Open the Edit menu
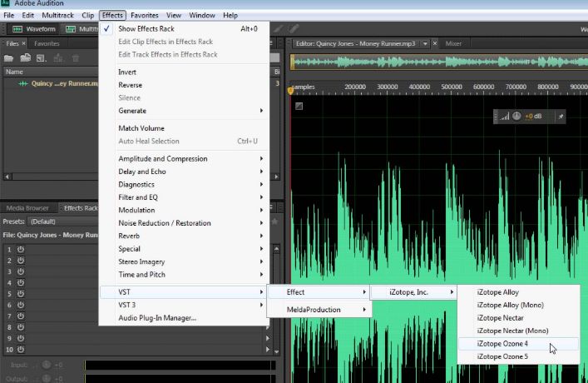The image size is (588, 383). coord(27,15)
